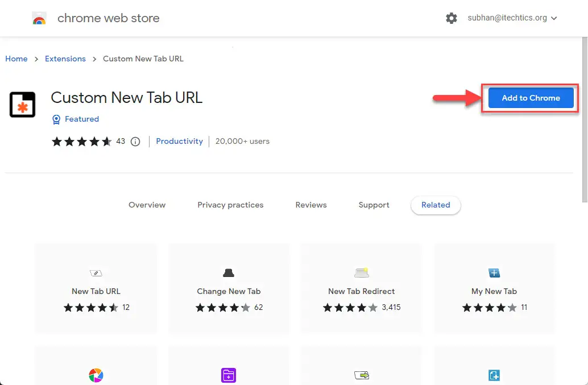Viewport: 588px width, 385px height.
Task: Open the New Tab Redirect card title
Action: pyautogui.click(x=362, y=291)
